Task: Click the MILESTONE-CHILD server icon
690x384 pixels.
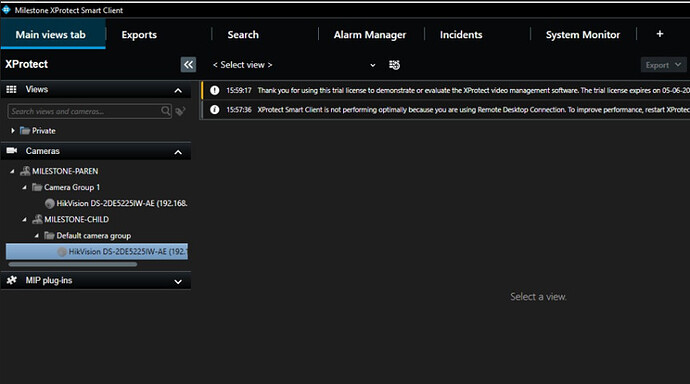Action: (x=38, y=219)
